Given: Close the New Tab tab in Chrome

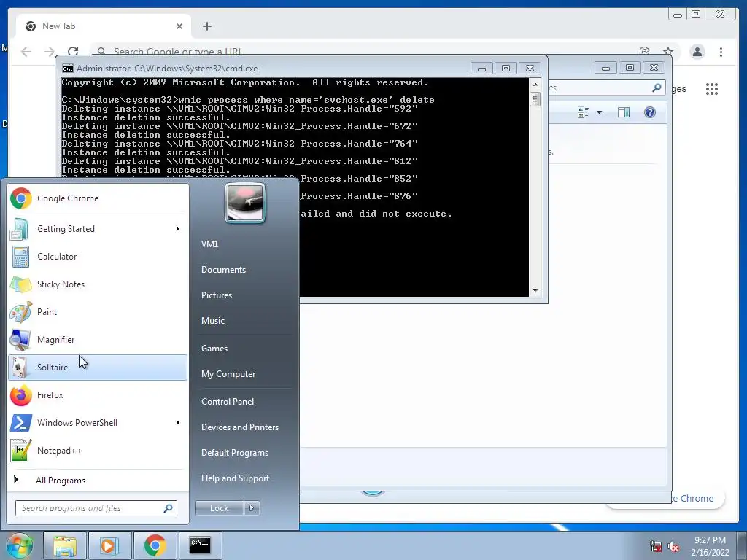Looking at the screenshot, I should 179,26.
